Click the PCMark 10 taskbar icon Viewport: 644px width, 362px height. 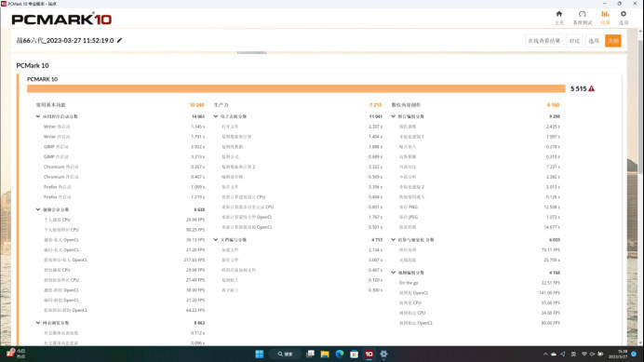[369, 354]
